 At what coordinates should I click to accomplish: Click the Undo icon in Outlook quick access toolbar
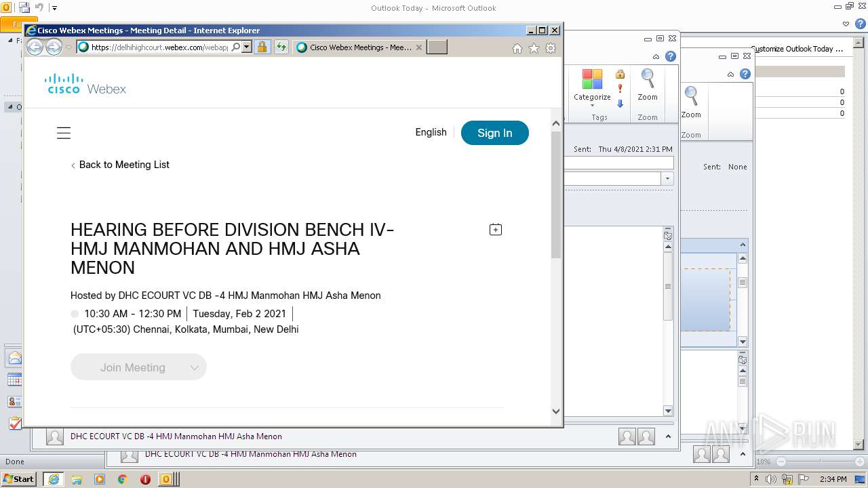[x=39, y=8]
